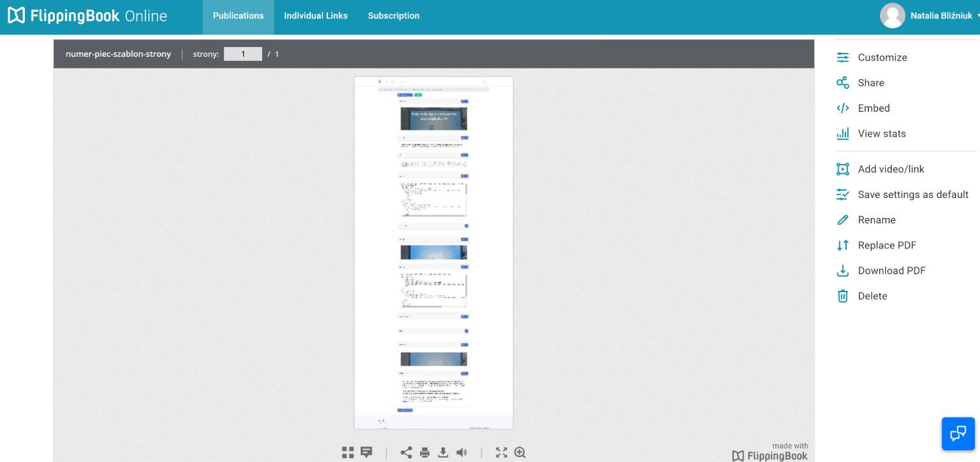This screenshot has height=462, width=980.
Task: Select Save settings as default
Action: click(913, 195)
